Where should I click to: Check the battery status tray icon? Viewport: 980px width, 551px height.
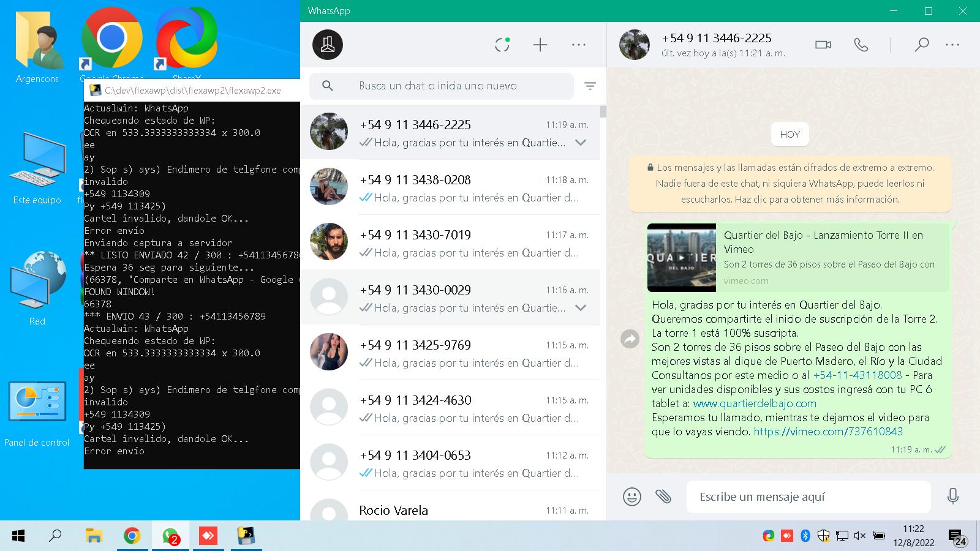point(879,536)
